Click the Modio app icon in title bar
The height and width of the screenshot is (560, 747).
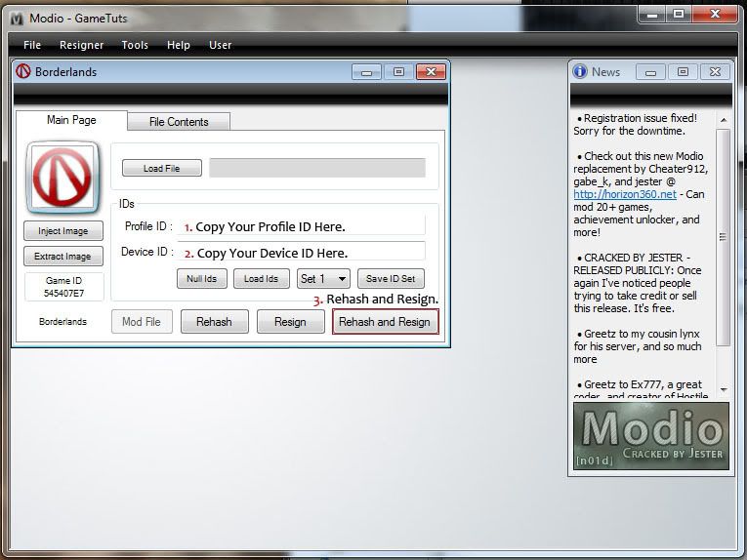(17, 19)
